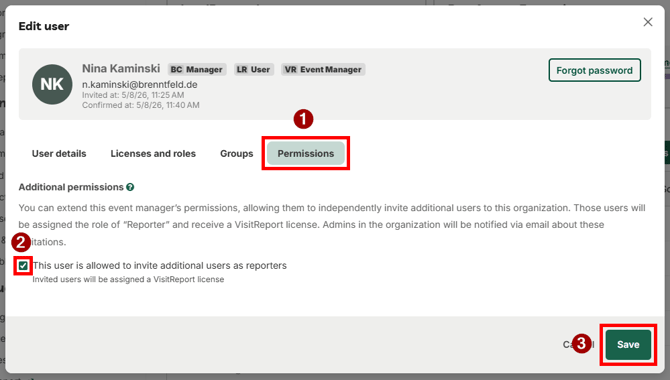Click the LR User badge
This screenshot has height=380, width=670.
[x=253, y=69]
